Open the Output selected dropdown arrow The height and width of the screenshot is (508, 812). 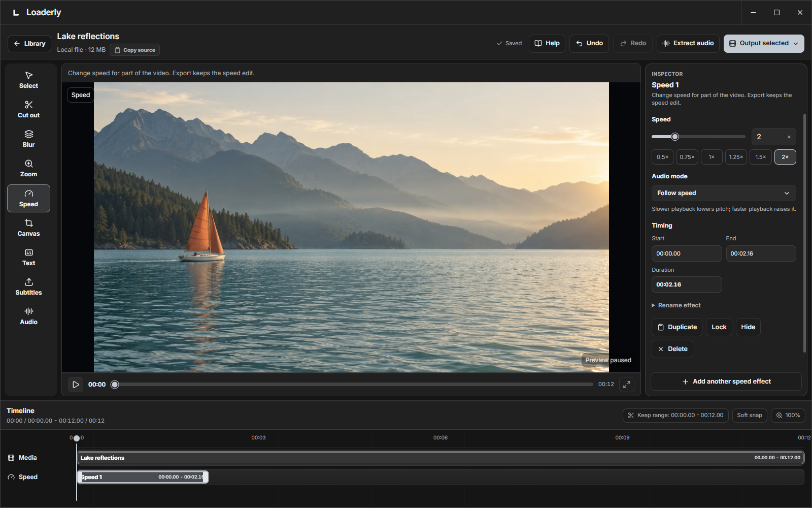click(796, 44)
